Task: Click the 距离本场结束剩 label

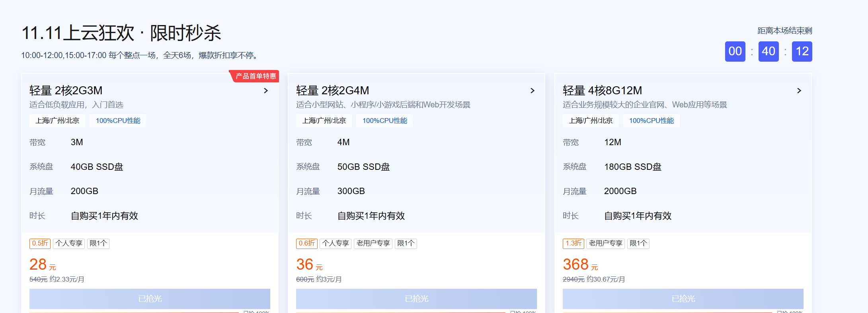Action: coord(784,31)
